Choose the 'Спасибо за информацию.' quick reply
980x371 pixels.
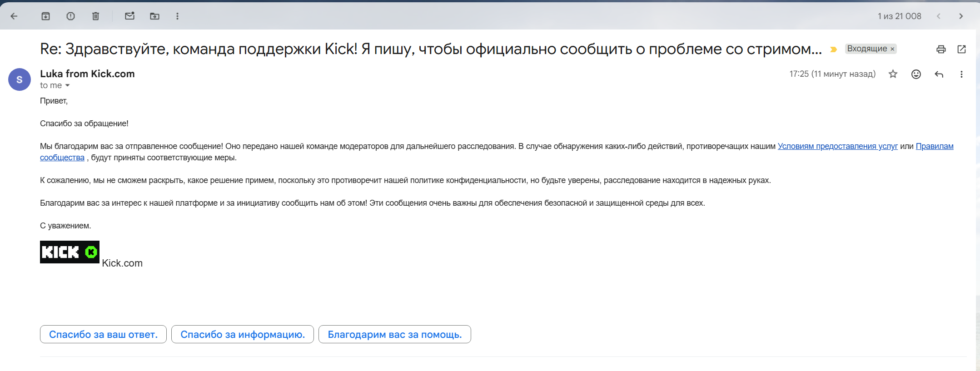coord(242,334)
